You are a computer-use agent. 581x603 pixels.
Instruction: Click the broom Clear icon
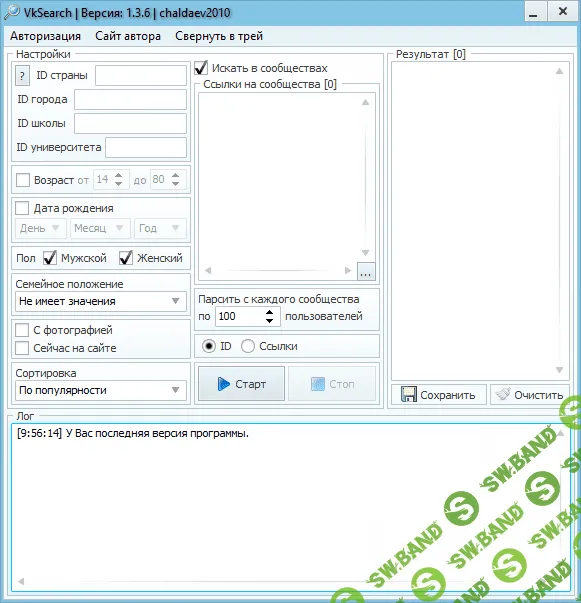503,394
